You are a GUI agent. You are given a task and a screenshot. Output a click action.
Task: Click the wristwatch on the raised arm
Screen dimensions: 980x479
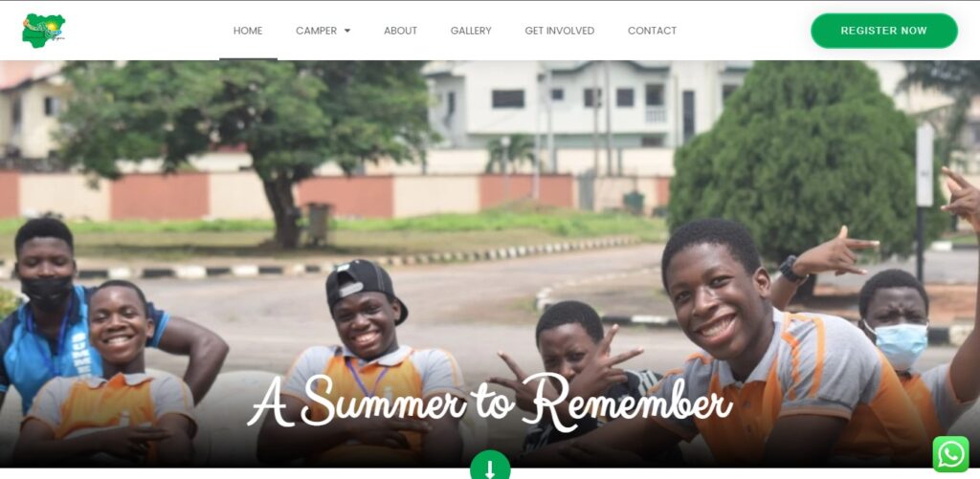(791, 270)
